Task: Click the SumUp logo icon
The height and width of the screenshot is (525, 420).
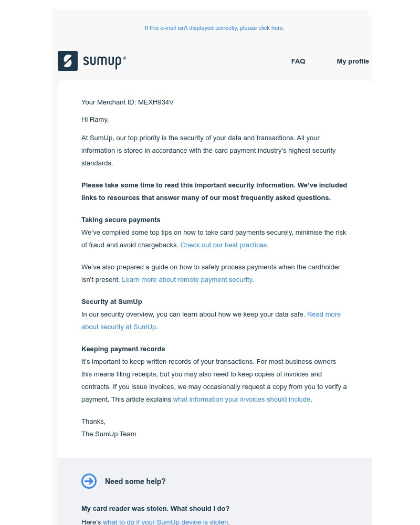Action: tap(68, 61)
